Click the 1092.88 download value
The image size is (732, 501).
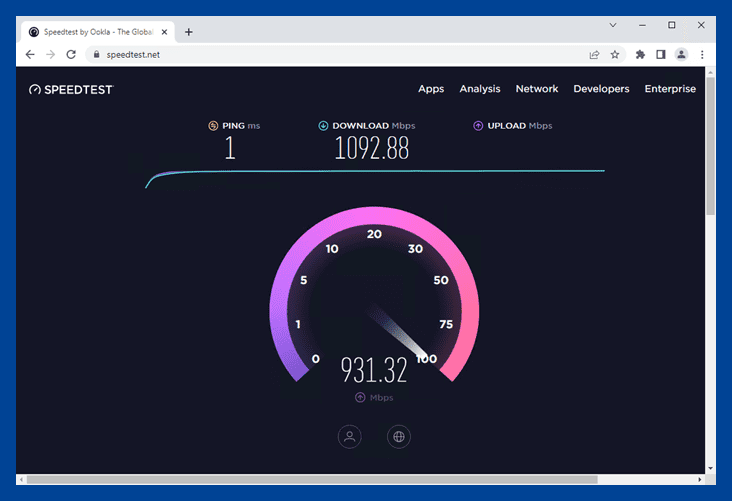tap(372, 148)
